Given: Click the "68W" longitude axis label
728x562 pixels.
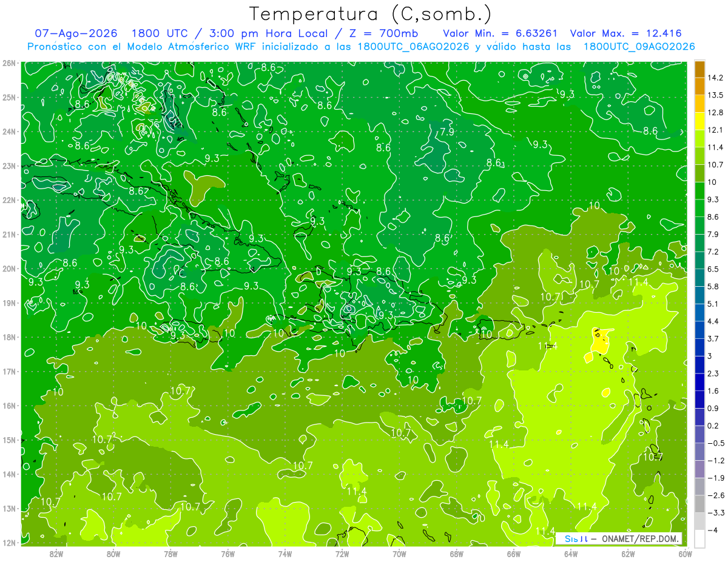Looking at the screenshot, I should point(457,554).
